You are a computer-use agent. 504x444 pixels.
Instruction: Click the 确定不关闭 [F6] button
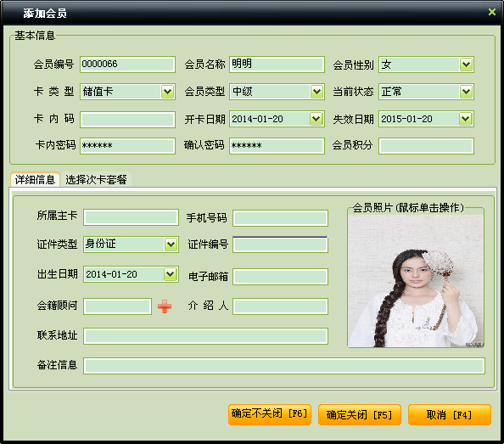point(270,414)
